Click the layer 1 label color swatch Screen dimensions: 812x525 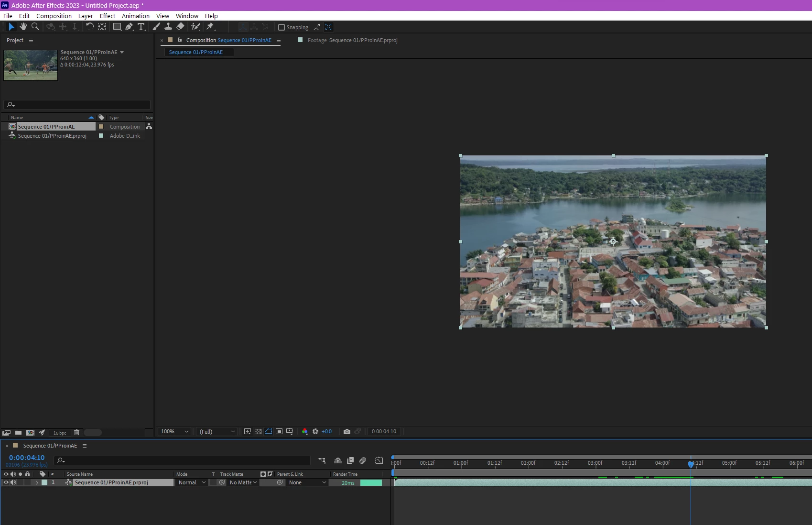(44, 482)
